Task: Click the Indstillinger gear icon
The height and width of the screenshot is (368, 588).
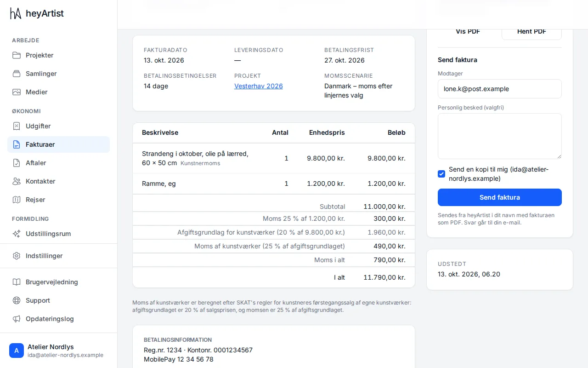Action: (x=17, y=256)
